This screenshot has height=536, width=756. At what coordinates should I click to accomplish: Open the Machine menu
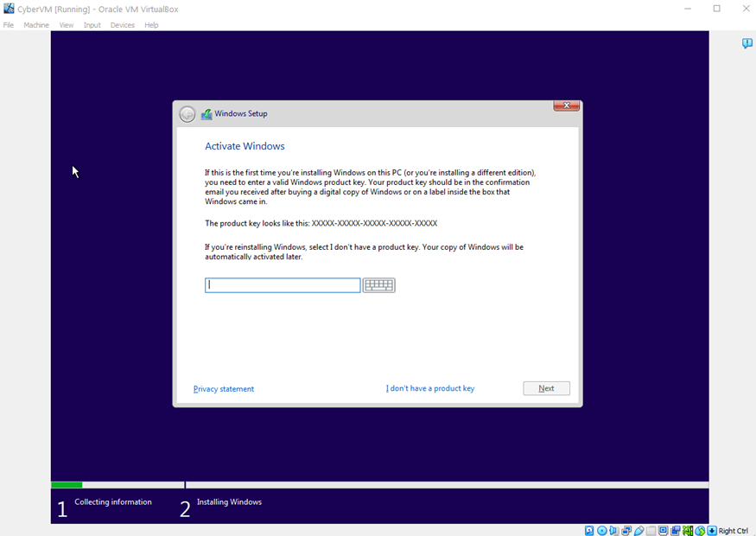[x=36, y=25]
